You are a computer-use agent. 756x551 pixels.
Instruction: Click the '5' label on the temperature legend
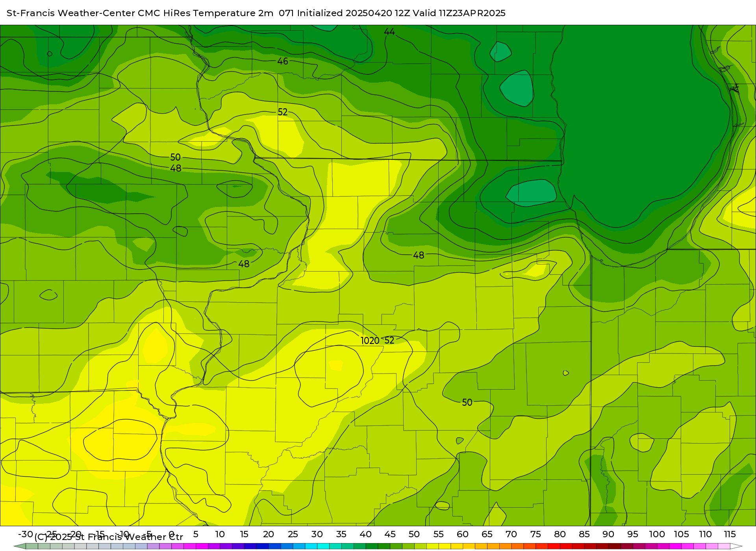[196, 534]
